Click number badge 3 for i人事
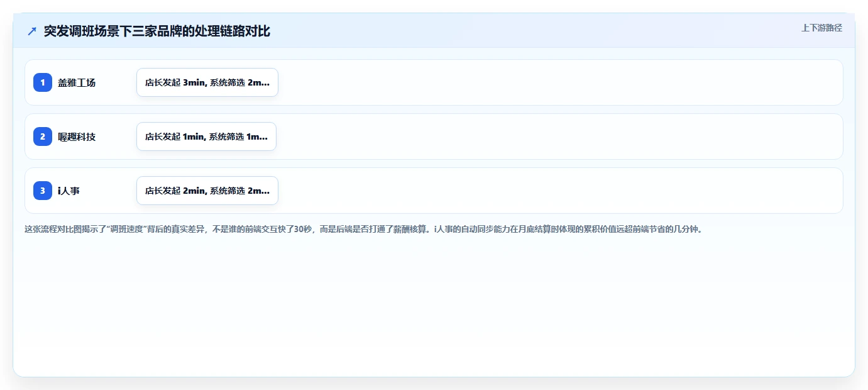Viewport: 868px width, 390px height. point(43,191)
